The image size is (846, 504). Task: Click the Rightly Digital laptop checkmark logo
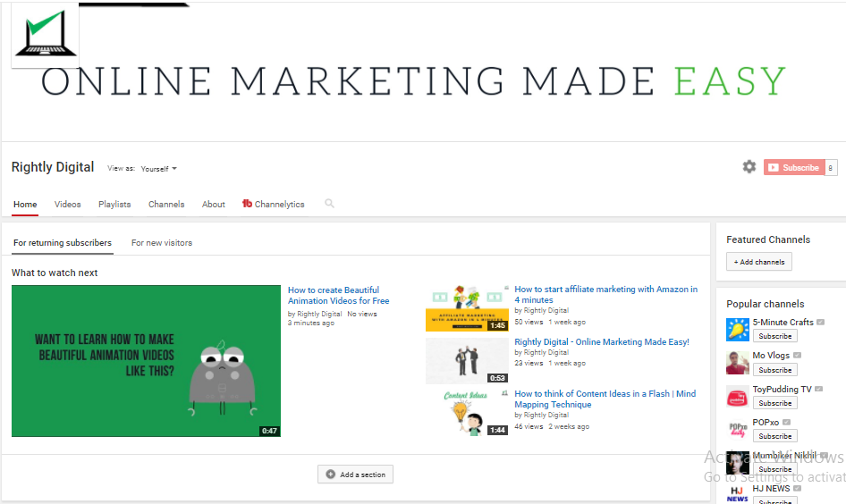click(x=46, y=35)
